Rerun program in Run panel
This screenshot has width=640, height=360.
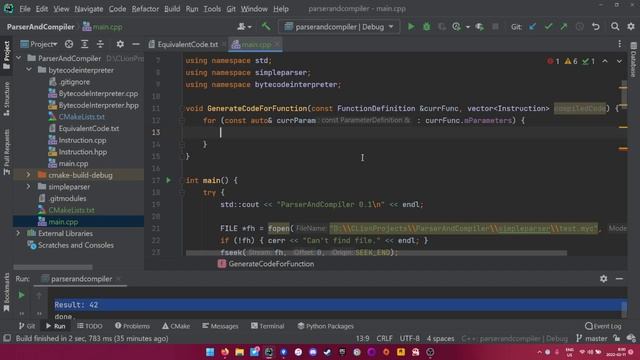(x=21, y=295)
